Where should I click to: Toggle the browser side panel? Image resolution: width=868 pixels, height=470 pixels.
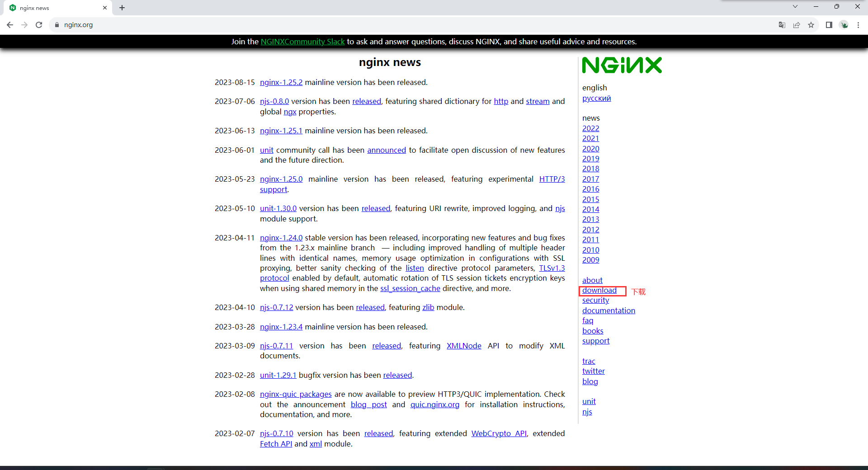tap(829, 25)
